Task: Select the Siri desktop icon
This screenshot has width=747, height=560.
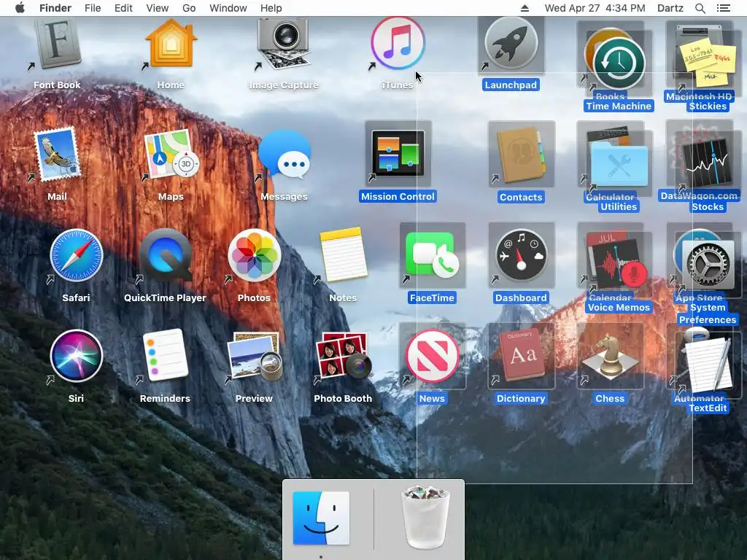Action: [x=76, y=356]
